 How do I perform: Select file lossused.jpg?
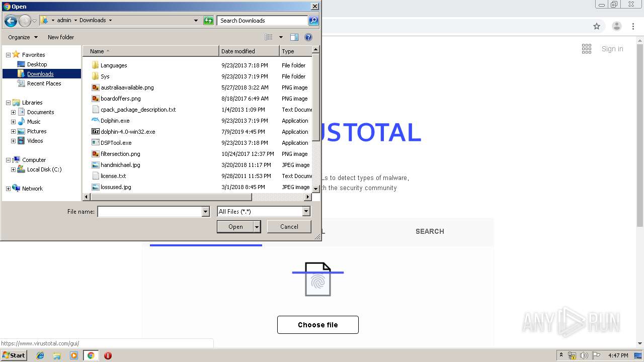click(116, 187)
